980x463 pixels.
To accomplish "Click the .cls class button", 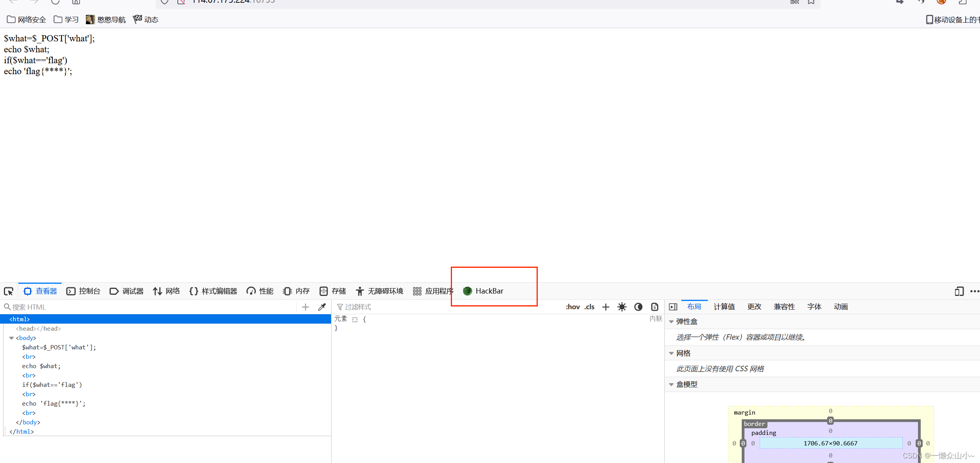I will (x=589, y=307).
